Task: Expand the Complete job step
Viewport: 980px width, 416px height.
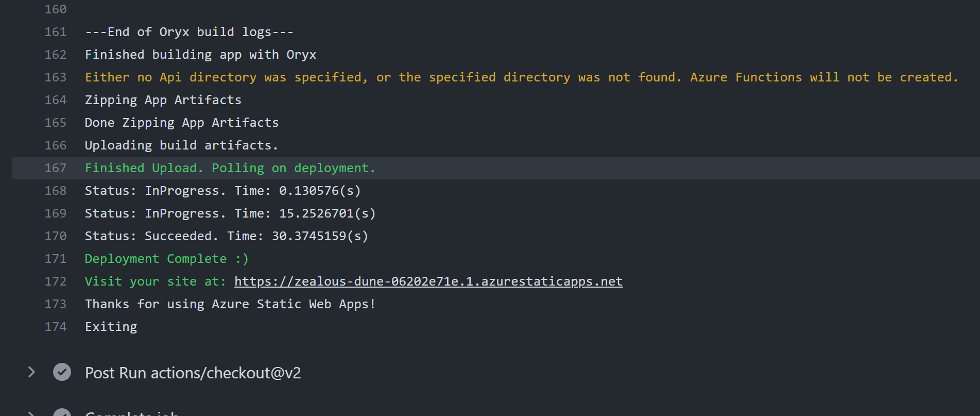Action: point(31,412)
